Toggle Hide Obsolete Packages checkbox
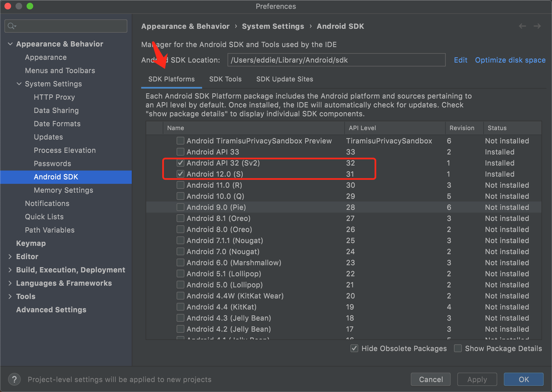The image size is (552, 392). tap(354, 348)
